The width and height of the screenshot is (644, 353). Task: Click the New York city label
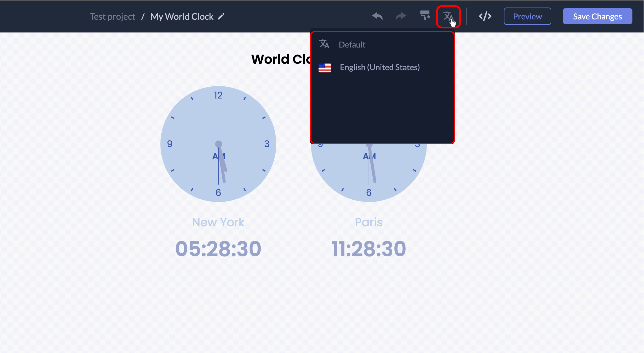click(x=218, y=222)
